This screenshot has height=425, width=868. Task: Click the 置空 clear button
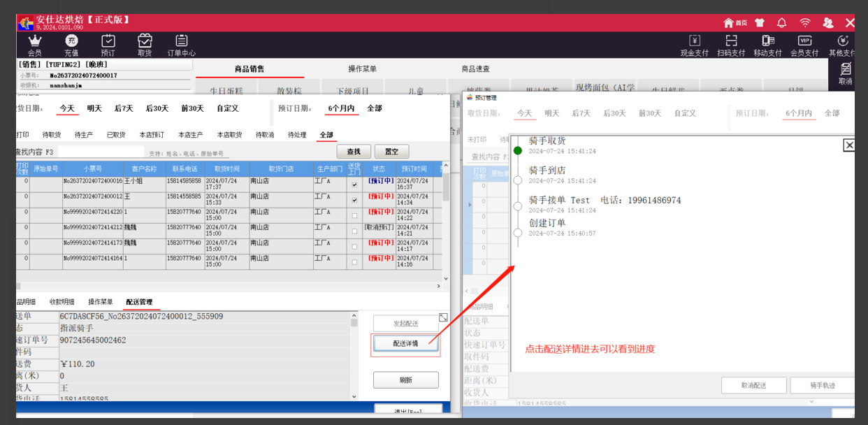(x=392, y=152)
